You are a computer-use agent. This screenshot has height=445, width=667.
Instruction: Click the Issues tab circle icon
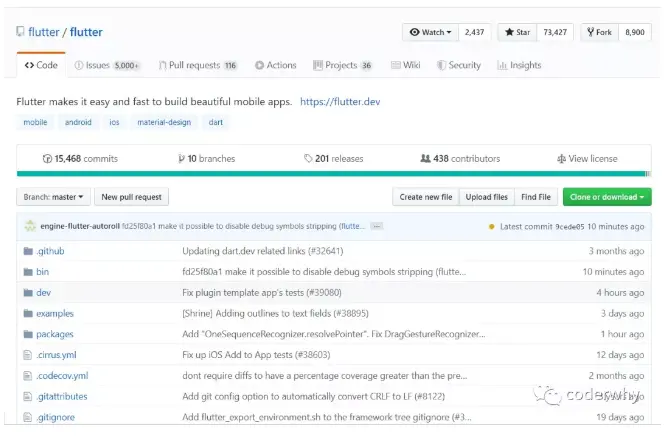point(79,66)
